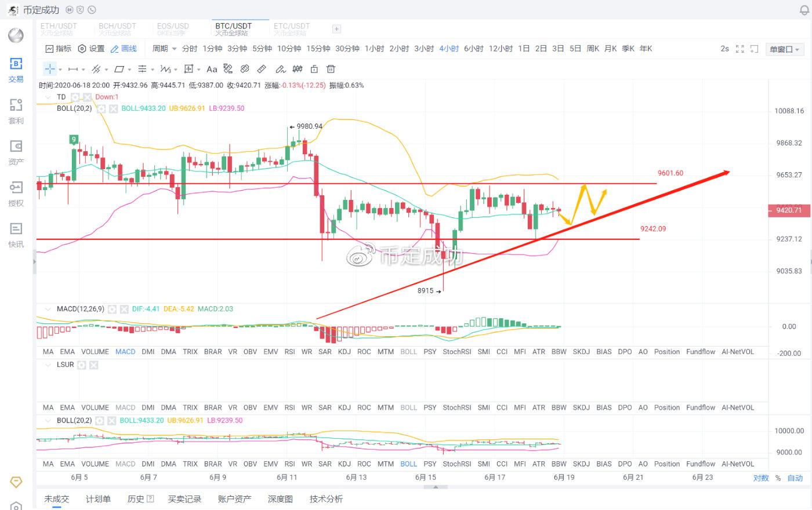Click the 2s refresh interval
812x510 pixels.
coord(724,49)
